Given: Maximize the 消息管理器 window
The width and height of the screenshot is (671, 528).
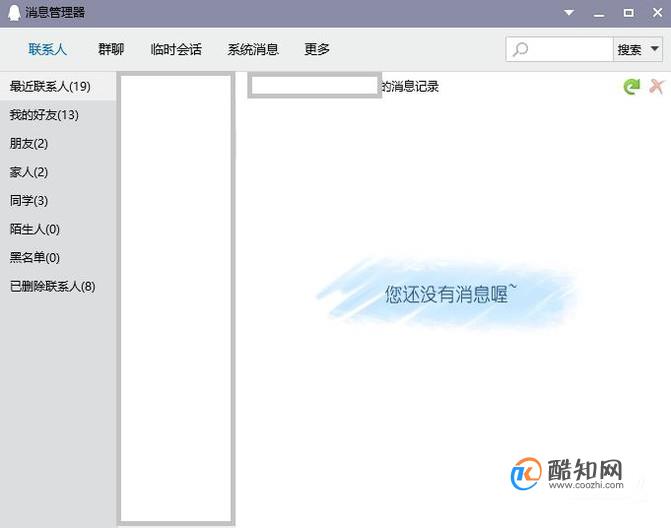Looking at the screenshot, I should 628,13.
